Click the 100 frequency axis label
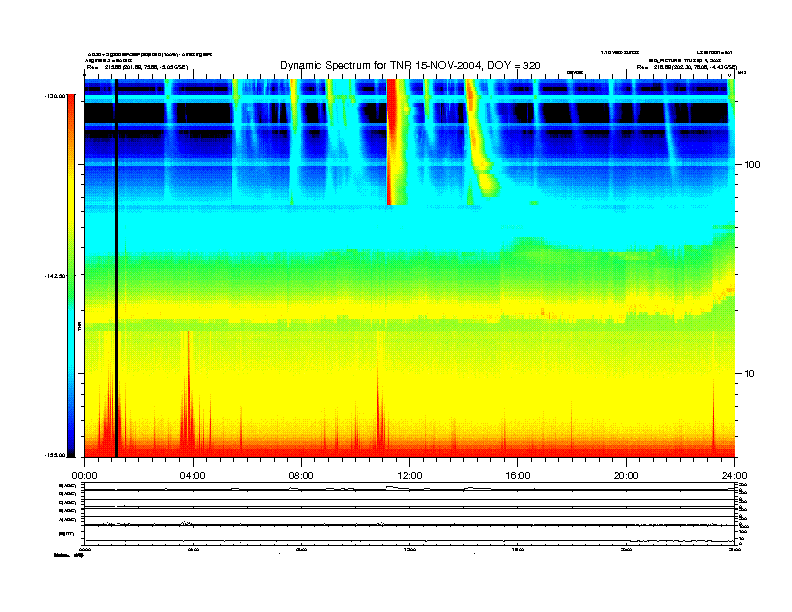The width and height of the screenshot is (792, 612). (x=752, y=165)
